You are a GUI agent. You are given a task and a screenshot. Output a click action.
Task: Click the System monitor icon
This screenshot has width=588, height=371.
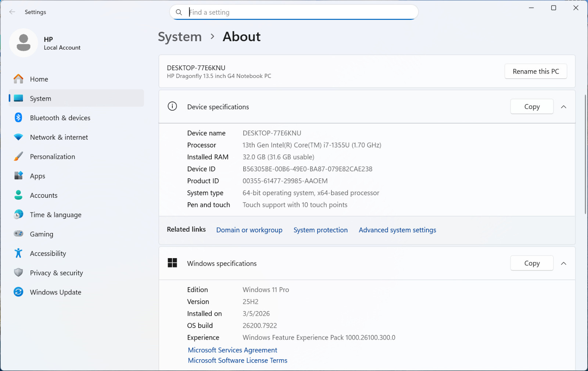18,99
